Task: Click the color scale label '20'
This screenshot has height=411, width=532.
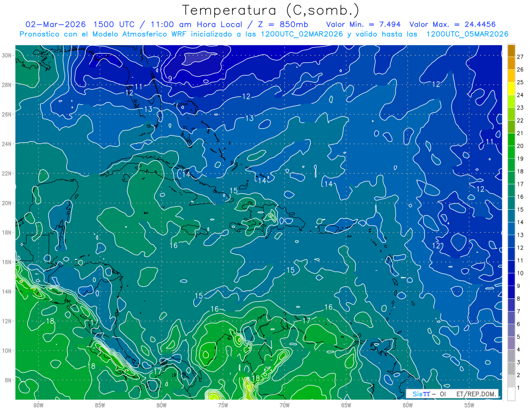Action: point(520,146)
